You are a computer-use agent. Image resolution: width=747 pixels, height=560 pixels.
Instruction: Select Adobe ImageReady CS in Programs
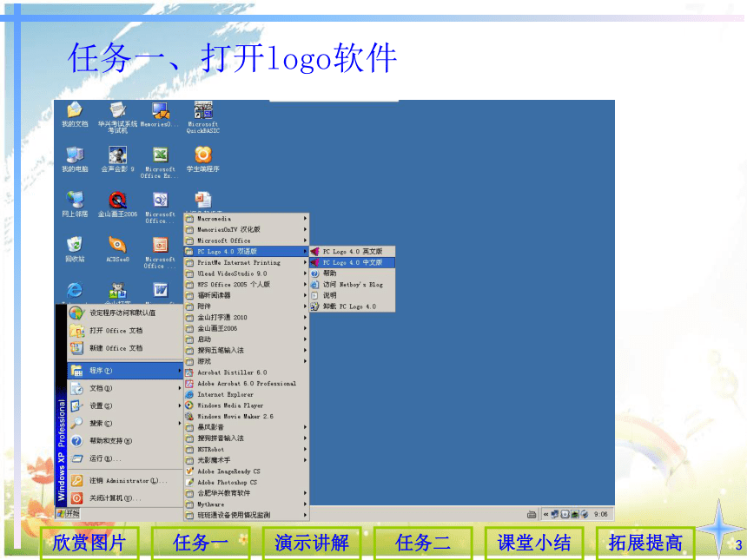[x=247, y=471]
